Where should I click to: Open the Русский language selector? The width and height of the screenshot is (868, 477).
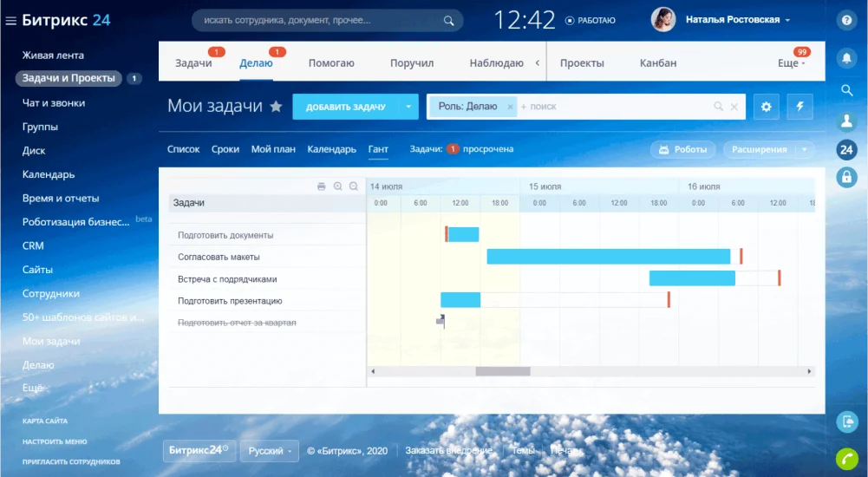(x=270, y=451)
